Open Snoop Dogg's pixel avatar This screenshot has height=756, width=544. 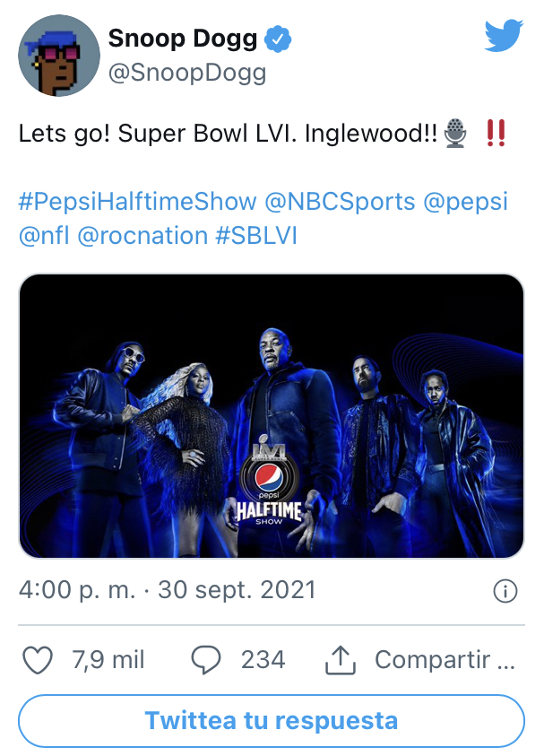(x=59, y=56)
